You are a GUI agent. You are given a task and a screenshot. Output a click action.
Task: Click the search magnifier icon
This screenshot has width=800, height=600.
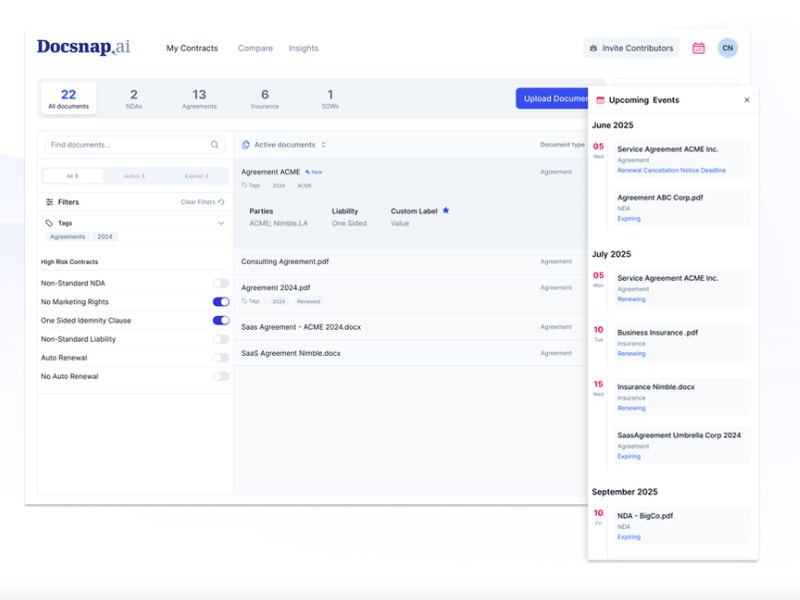pyautogui.click(x=215, y=145)
